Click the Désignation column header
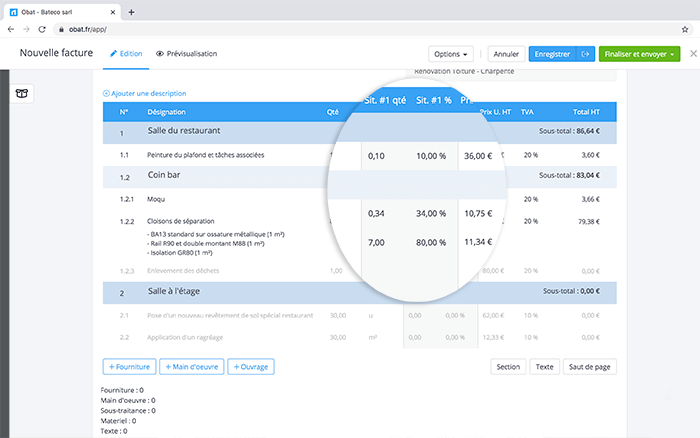 (167, 112)
